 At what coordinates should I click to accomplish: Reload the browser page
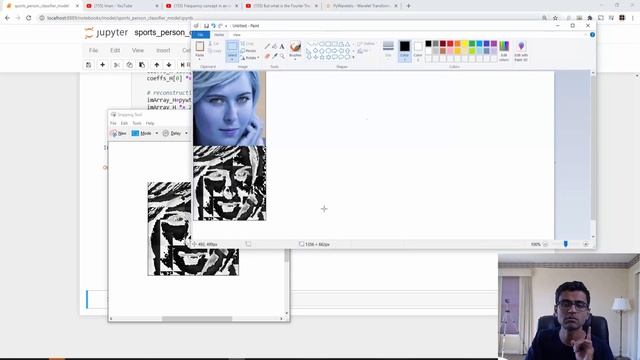[29, 18]
